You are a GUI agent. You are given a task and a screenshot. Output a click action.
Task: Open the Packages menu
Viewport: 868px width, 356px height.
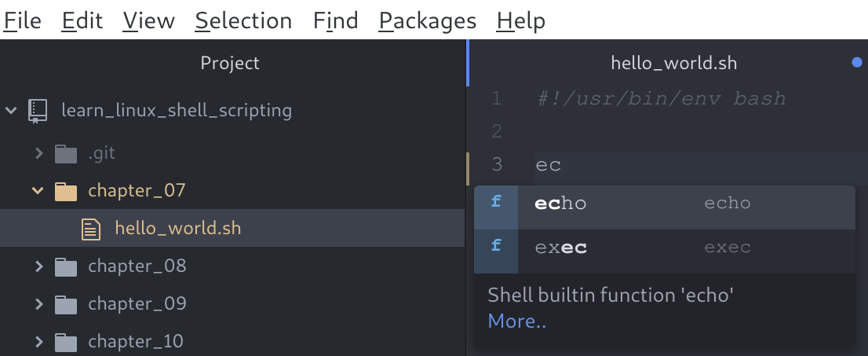point(427,20)
